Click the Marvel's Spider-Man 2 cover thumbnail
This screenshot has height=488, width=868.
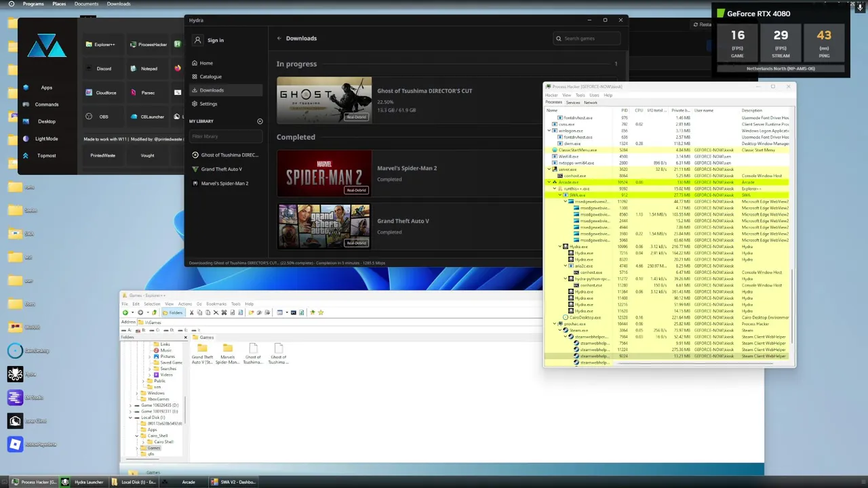coord(324,173)
